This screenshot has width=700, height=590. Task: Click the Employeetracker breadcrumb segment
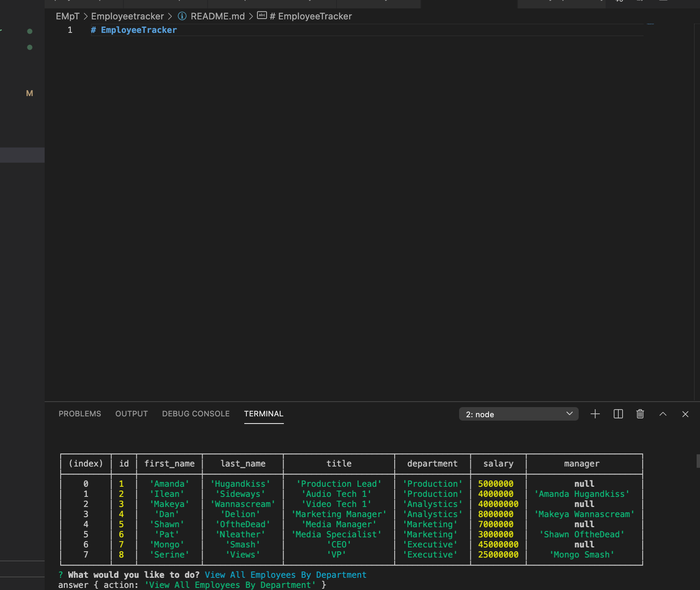128,16
